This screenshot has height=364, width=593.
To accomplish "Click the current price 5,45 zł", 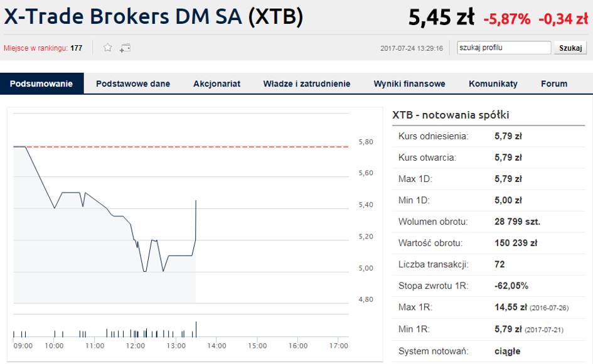I will [441, 18].
